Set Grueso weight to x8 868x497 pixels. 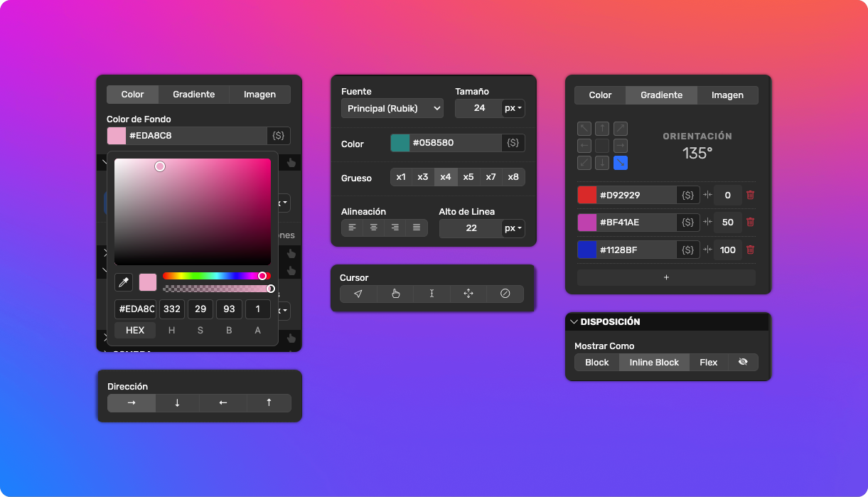[513, 177]
